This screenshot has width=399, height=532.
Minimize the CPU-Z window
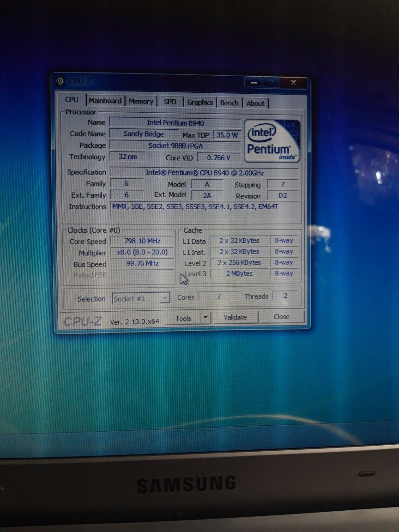254,83
